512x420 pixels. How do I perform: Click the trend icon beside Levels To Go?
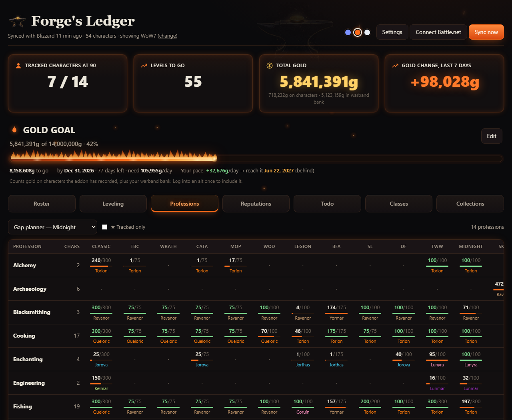pos(144,66)
